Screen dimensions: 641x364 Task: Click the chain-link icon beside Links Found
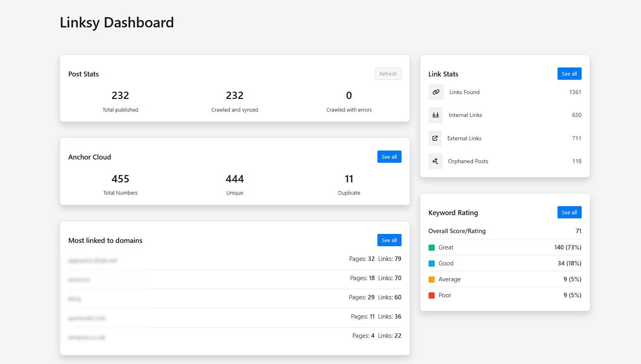coord(436,92)
